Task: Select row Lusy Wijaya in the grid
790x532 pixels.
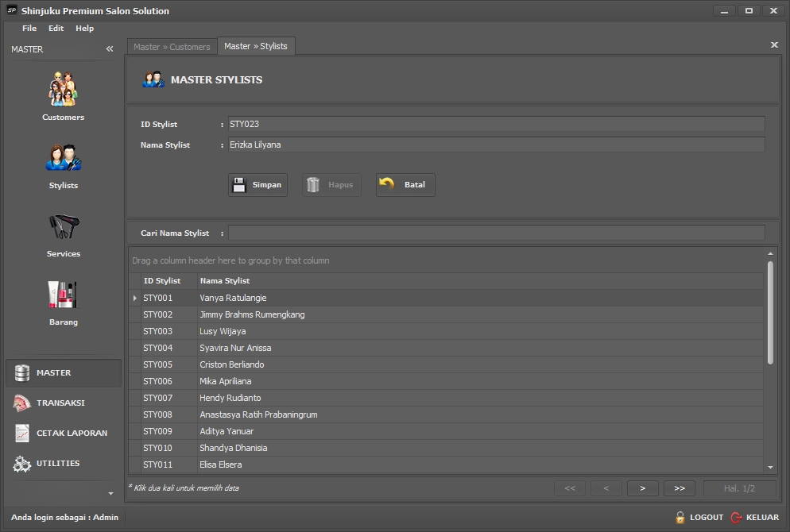Action: 223,331
